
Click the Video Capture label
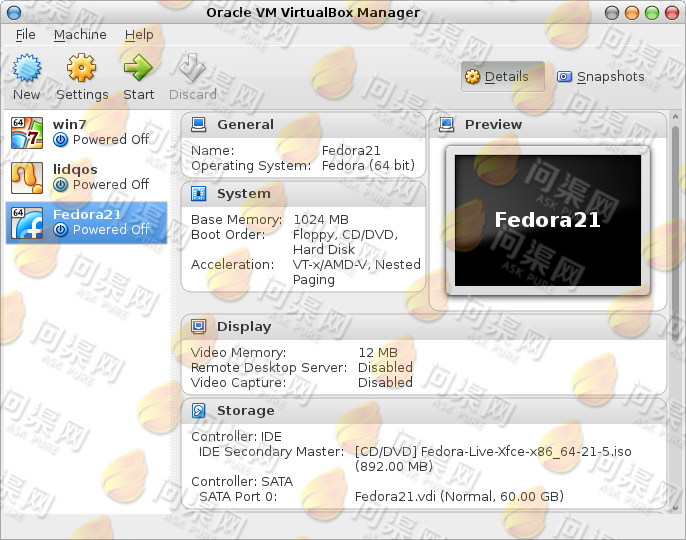coord(238,382)
